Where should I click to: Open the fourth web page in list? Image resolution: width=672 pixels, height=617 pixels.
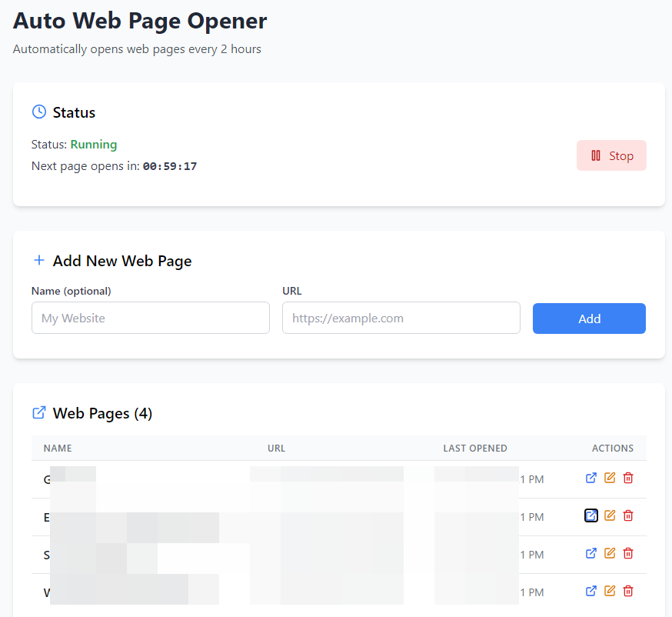click(x=591, y=591)
